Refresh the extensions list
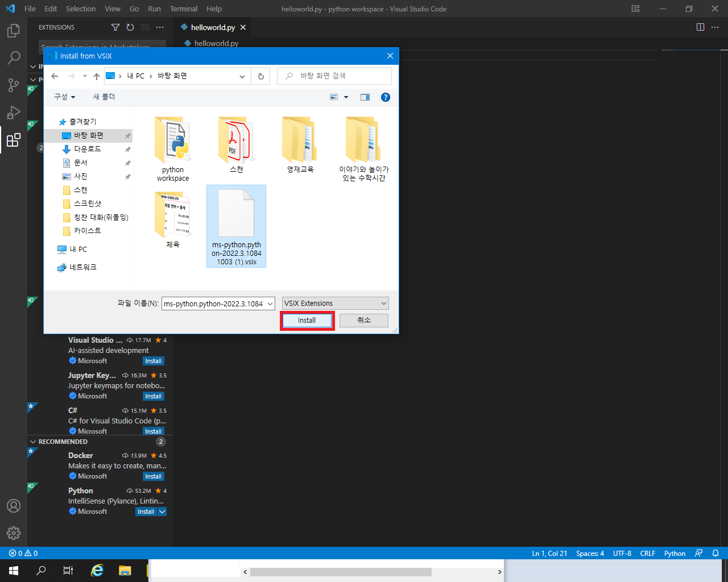The width and height of the screenshot is (728, 582). click(130, 27)
